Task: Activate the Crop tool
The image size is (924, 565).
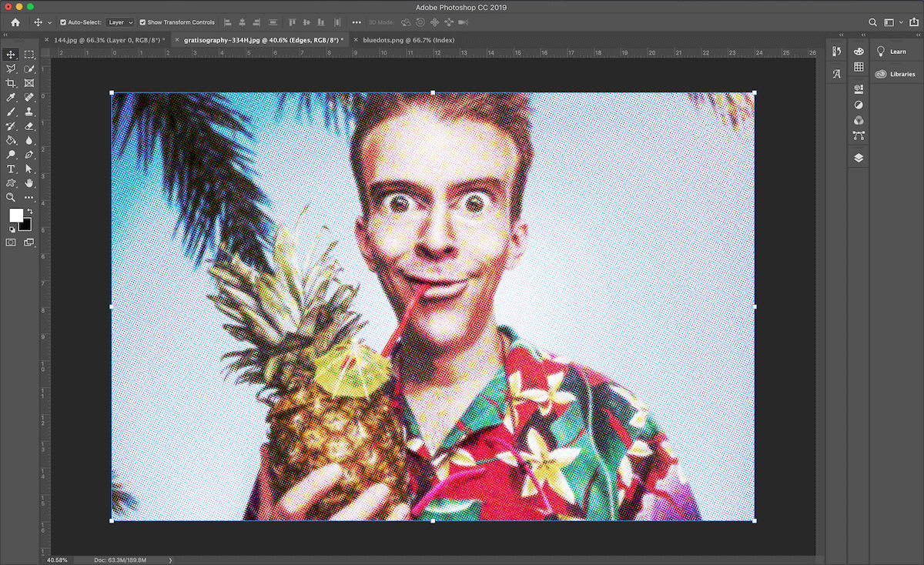Action: pyautogui.click(x=11, y=82)
